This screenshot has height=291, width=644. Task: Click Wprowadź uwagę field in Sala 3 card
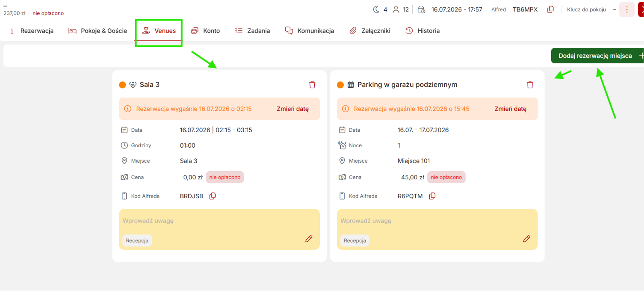pos(219,221)
